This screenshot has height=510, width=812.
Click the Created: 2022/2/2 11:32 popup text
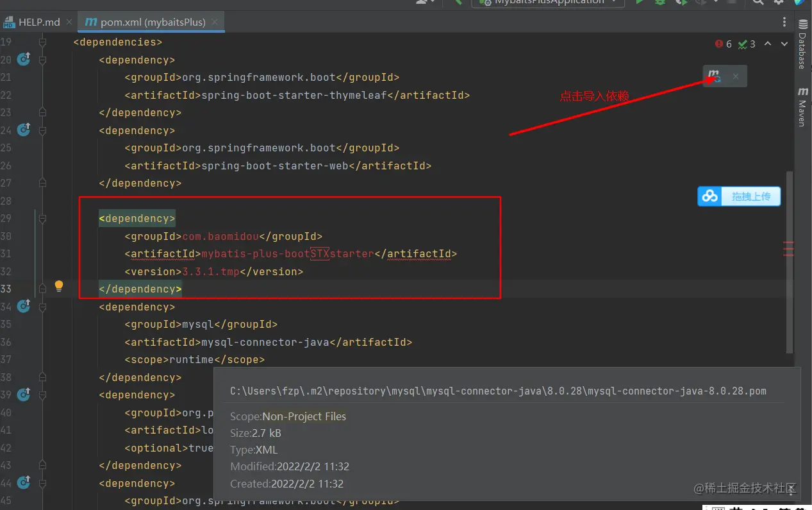pos(286,483)
